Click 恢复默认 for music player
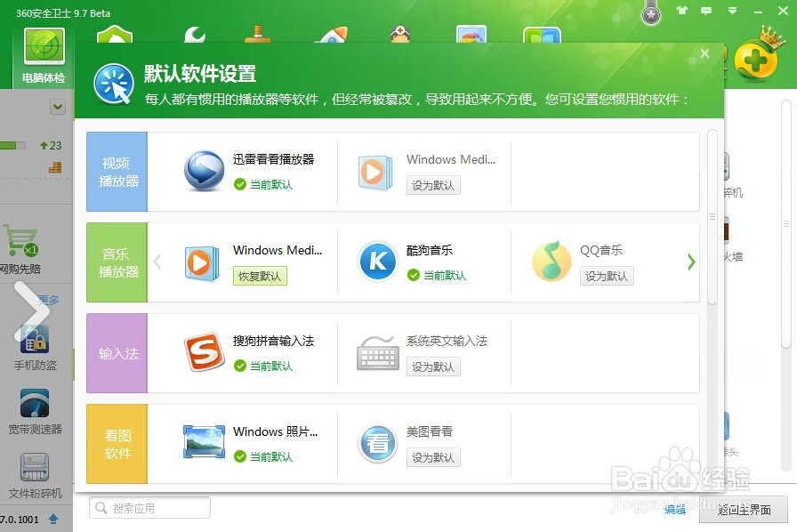Image resolution: width=797 pixels, height=532 pixels. pyautogui.click(x=260, y=276)
